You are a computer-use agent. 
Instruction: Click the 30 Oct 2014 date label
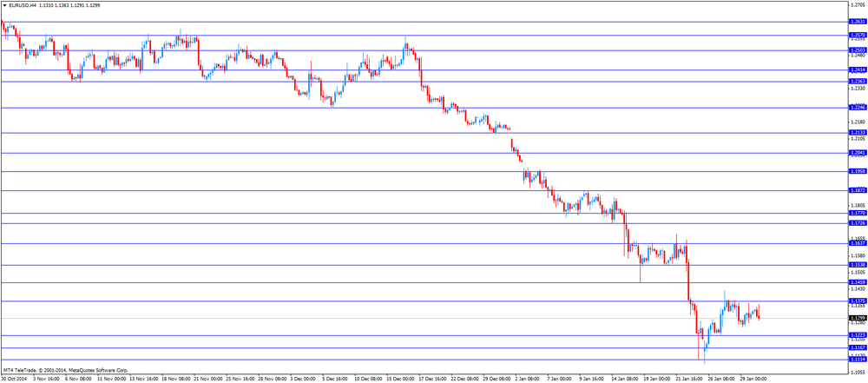tap(13, 380)
